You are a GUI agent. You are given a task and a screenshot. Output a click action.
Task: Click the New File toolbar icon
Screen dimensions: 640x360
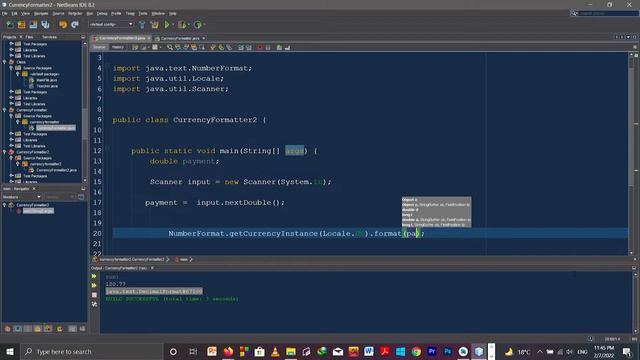click(x=10, y=25)
